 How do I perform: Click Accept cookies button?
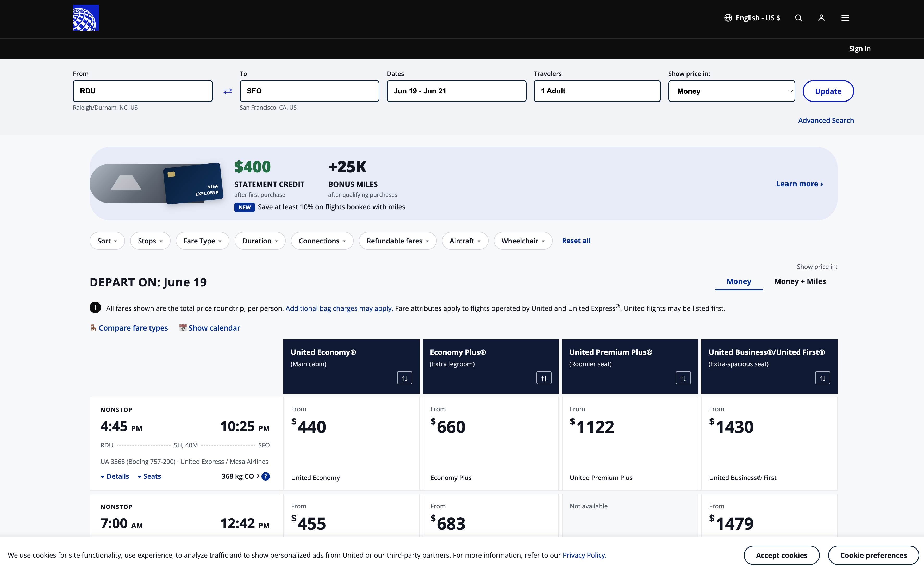pos(782,555)
